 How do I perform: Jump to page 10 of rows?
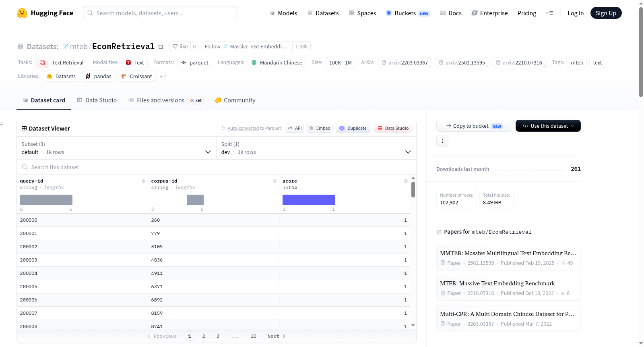pos(254,336)
